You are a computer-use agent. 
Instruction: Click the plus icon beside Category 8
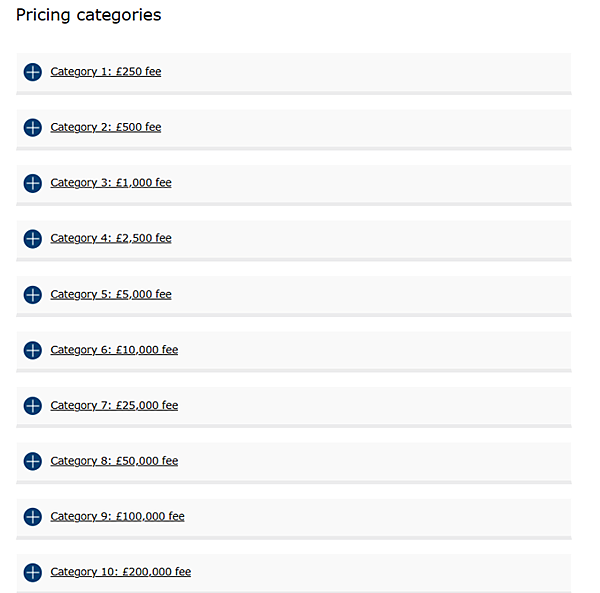point(33,461)
